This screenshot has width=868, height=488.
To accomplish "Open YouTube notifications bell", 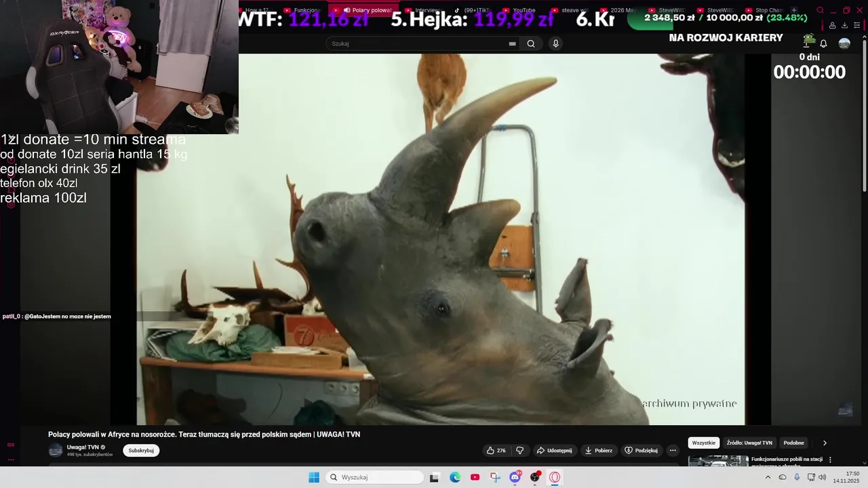I will click(x=823, y=43).
